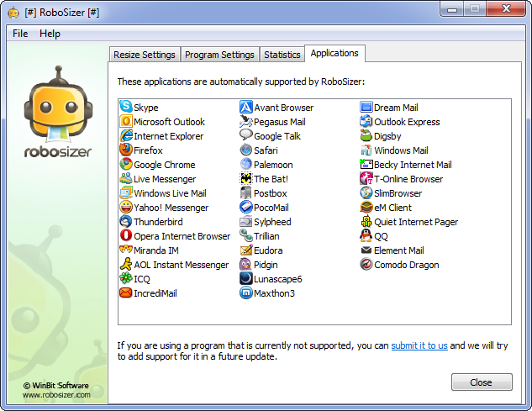
Task: Open the File menu
Action: pyautogui.click(x=20, y=34)
